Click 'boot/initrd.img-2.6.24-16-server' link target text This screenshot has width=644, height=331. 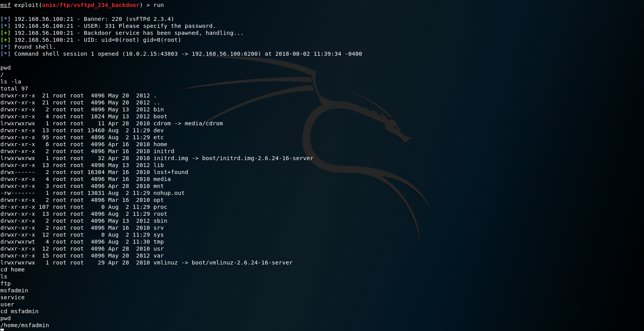258,158
